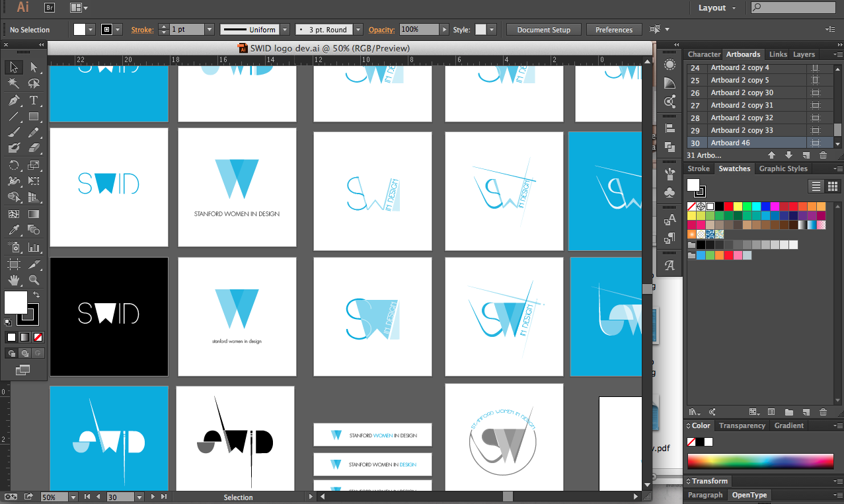Select the Magic Wand tool
Image resolution: width=844 pixels, height=504 pixels.
pyautogui.click(x=13, y=84)
